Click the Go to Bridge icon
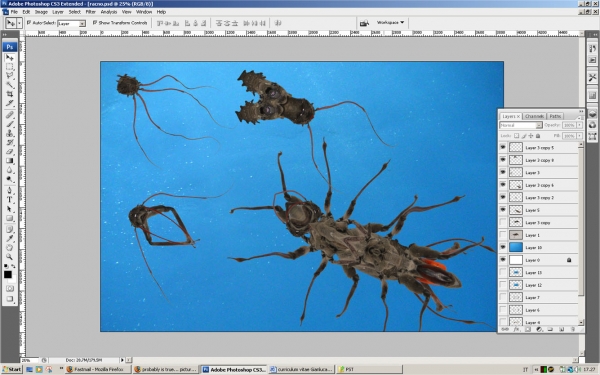The image size is (600, 375). (x=364, y=23)
